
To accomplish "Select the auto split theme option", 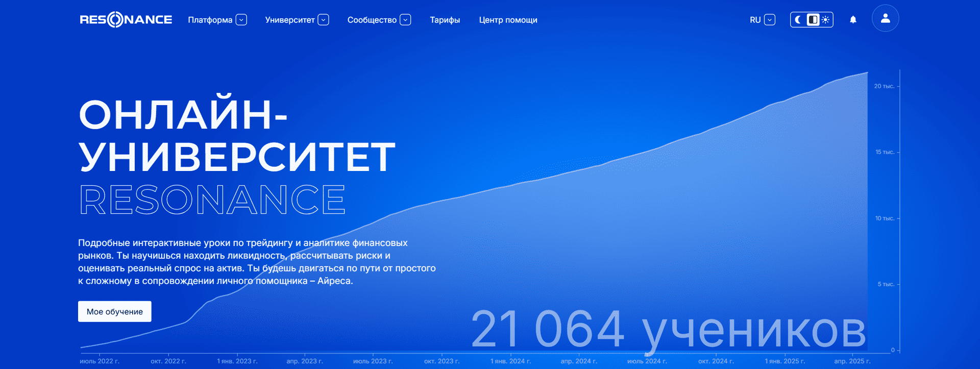I will point(813,20).
